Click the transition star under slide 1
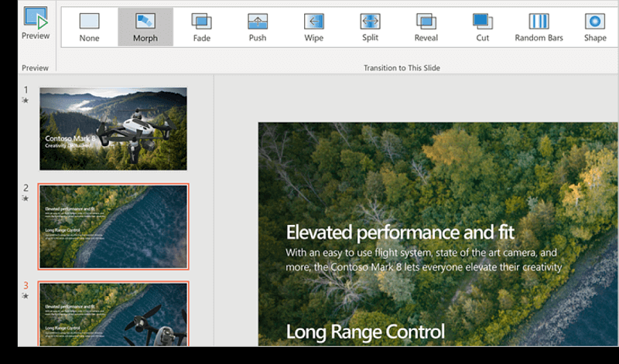This screenshot has height=364, width=619. tap(26, 101)
